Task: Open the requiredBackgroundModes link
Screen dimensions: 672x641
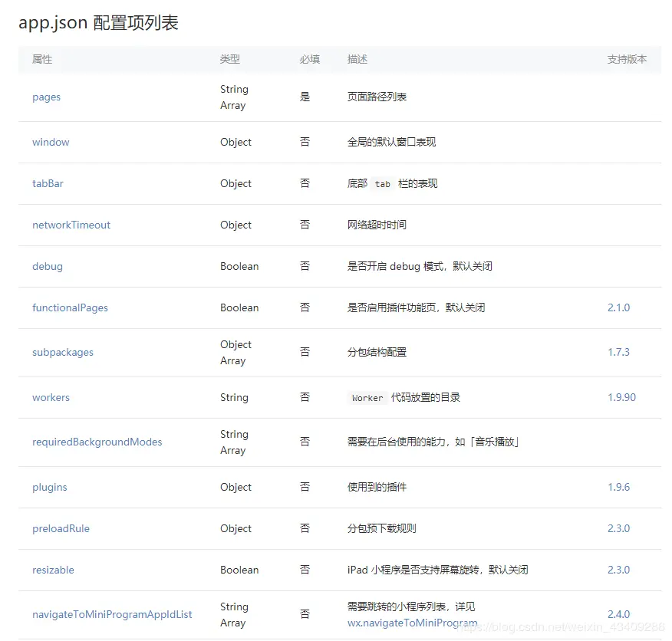Action: [97, 442]
